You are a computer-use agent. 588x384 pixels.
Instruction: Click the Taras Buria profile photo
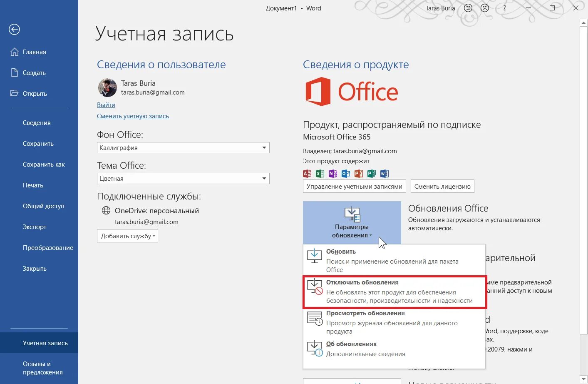[x=107, y=87]
